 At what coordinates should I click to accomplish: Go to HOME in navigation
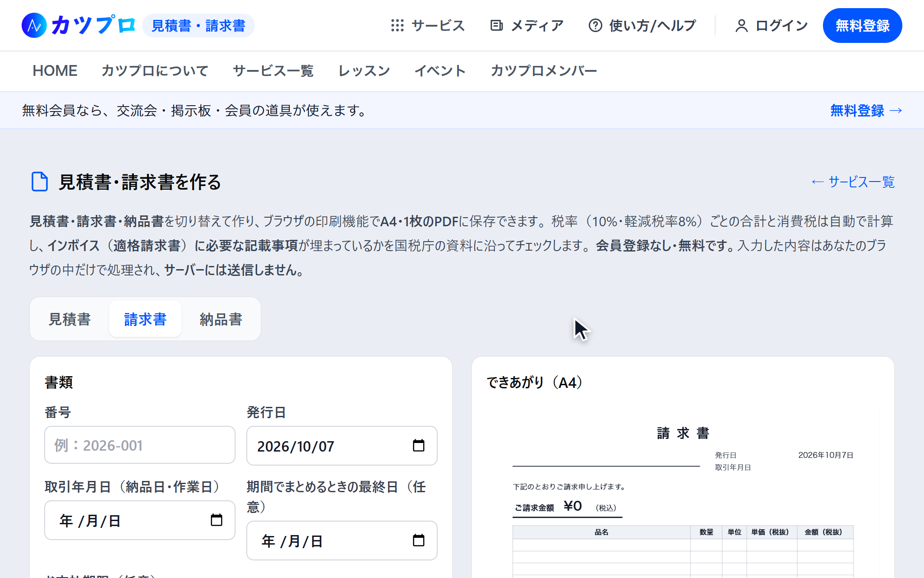pyautogui.click(x=55, y=71)
